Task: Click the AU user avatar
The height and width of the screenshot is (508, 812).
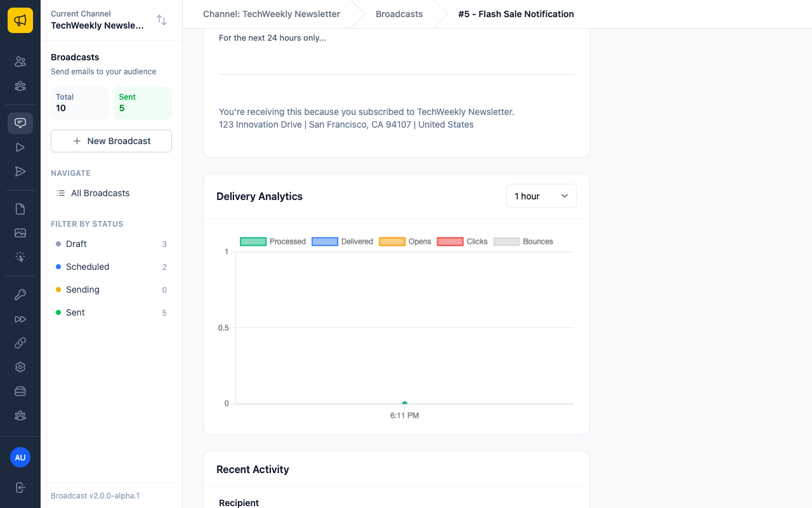Action: (x=20, y=457)
